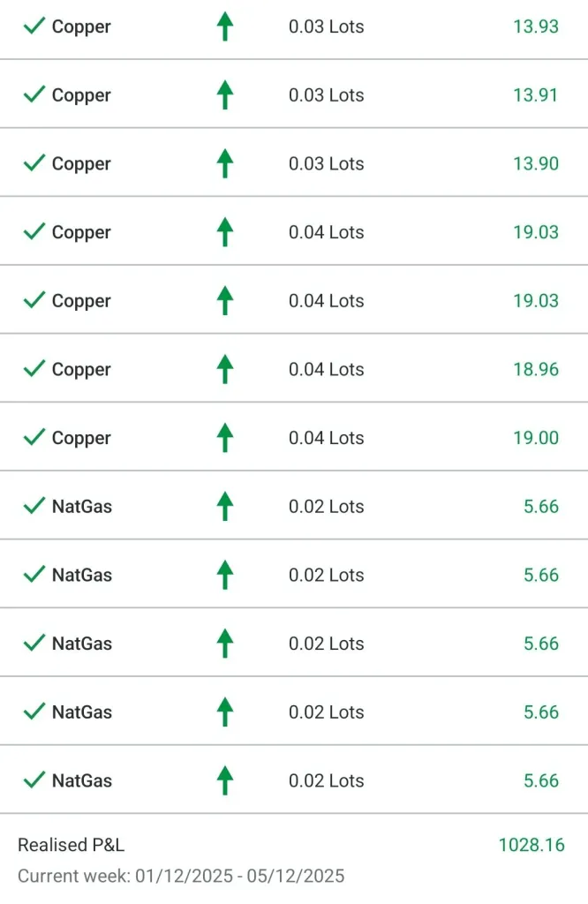Viewport: 588px width, 904px height.
Task: Click the up arrow on the Copper 18.96 row
Action: (225, 369)
